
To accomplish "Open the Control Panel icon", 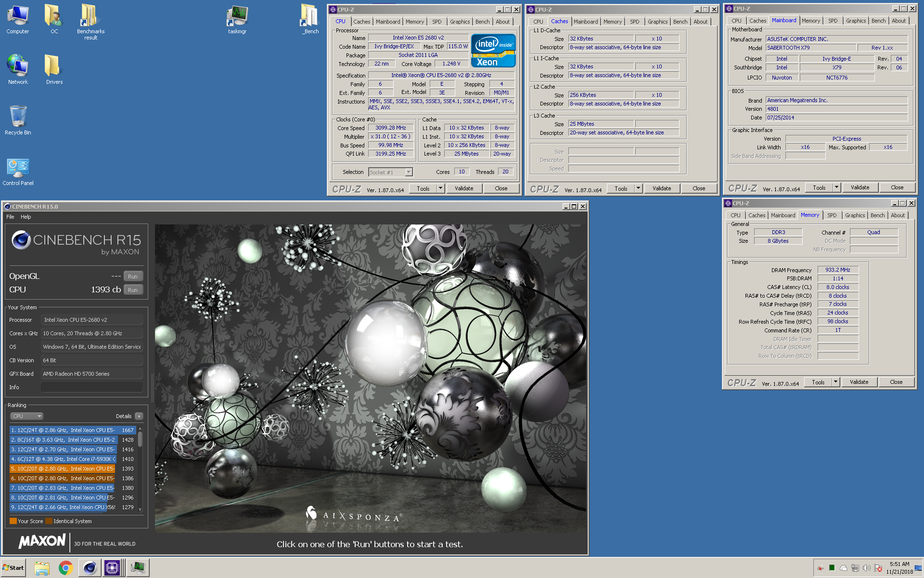I will [18, 172].
